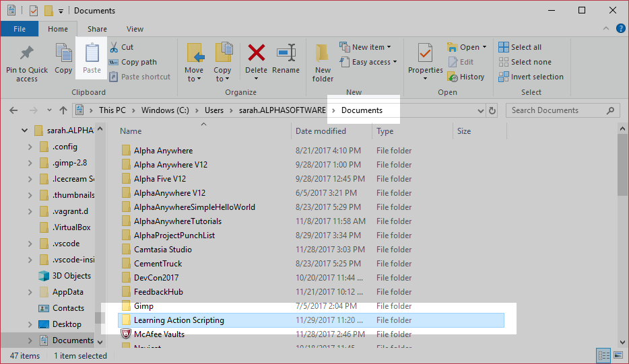Click the Copy icon in Clipboard group
The height and width of the screenshot is (364, 629).
coord(63,53)
